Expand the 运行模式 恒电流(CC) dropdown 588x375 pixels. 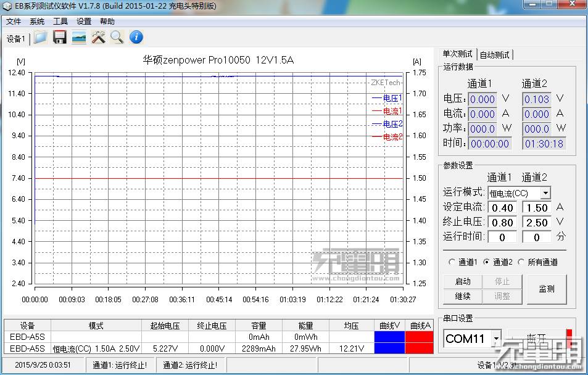click(545, 193)
